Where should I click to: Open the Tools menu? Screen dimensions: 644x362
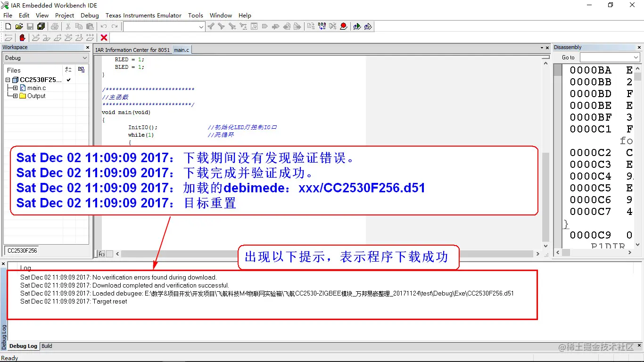click(195, 15)
